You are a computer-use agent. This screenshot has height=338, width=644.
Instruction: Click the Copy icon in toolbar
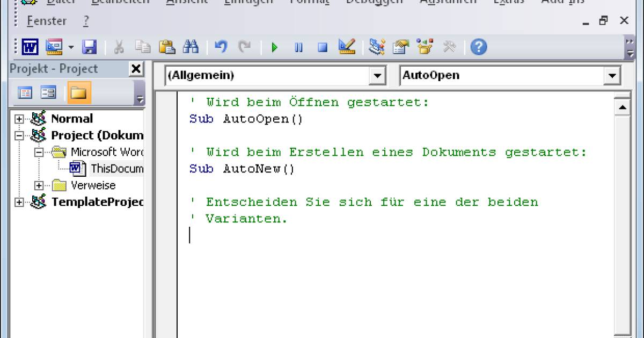[143, 48]
